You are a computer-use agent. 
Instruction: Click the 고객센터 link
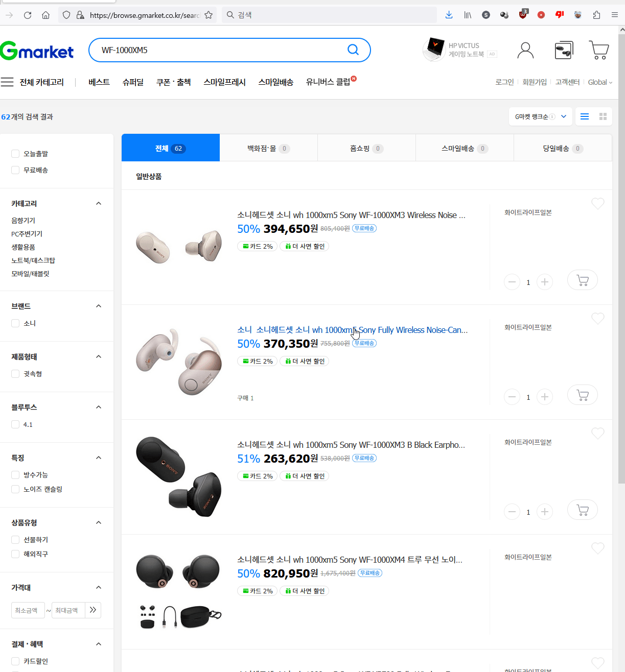[x=567, y=82]
